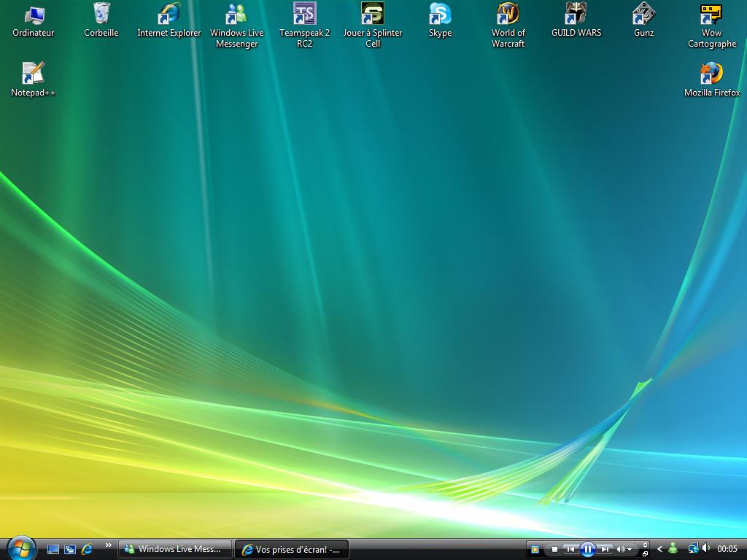
Task: Click Show Desktop in Quick Launch
Action: [x=53, y=550]
